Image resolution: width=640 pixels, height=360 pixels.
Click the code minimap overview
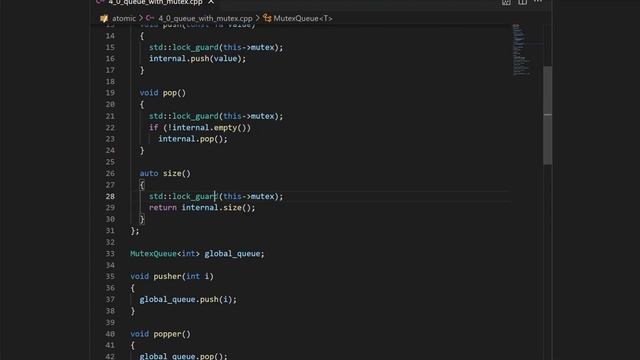pos(521,50)
